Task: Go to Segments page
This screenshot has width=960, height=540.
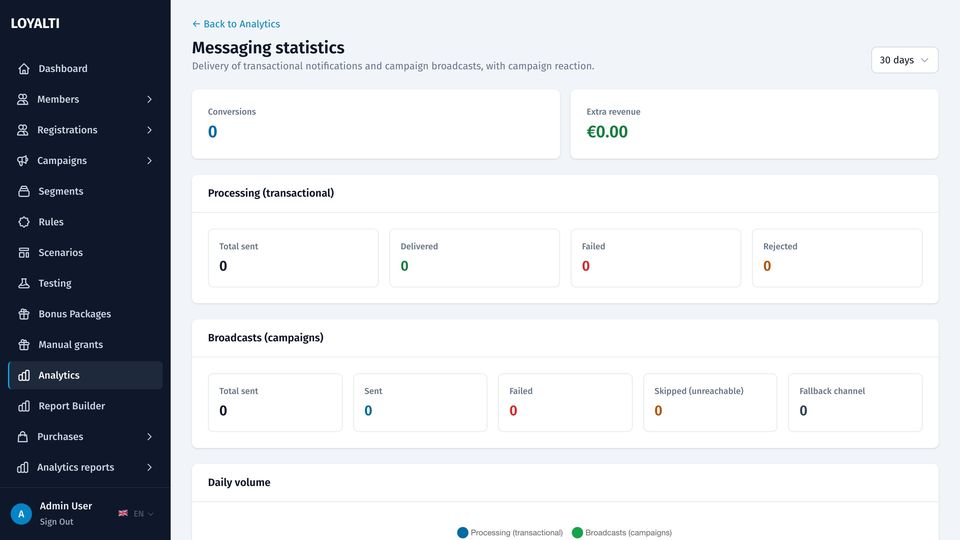Action: 85,191
